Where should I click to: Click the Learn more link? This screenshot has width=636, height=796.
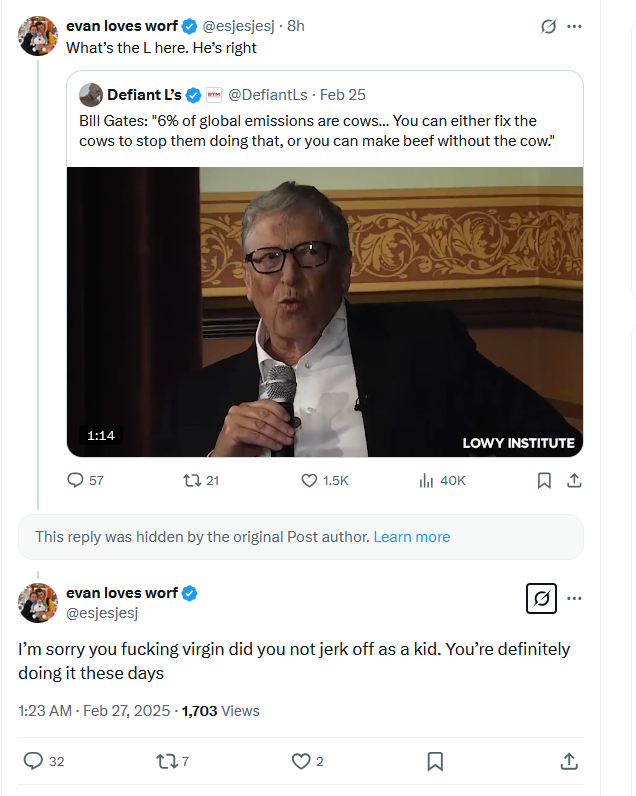tap(411, 537)
